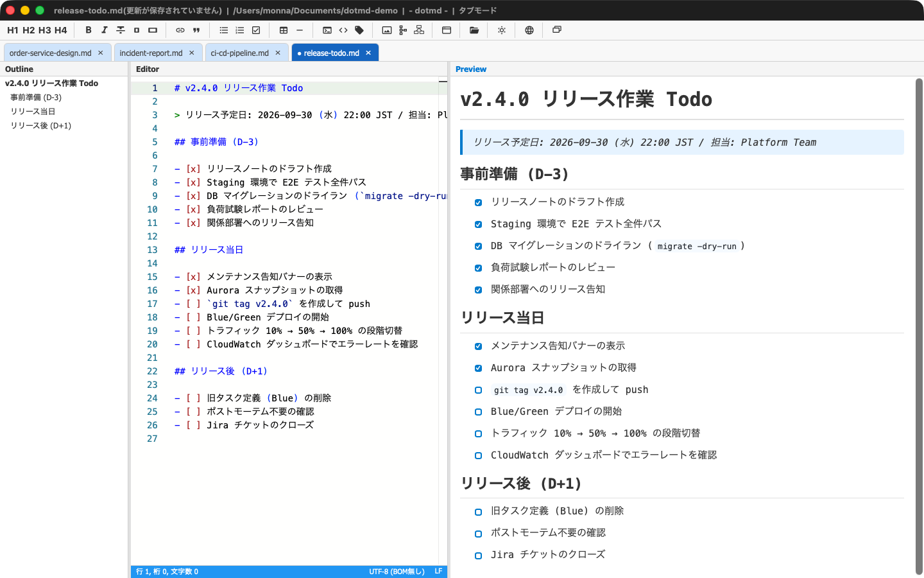Apply Heading 4 formatting
This screenshot has width=924, height=578.
(61, 30)
